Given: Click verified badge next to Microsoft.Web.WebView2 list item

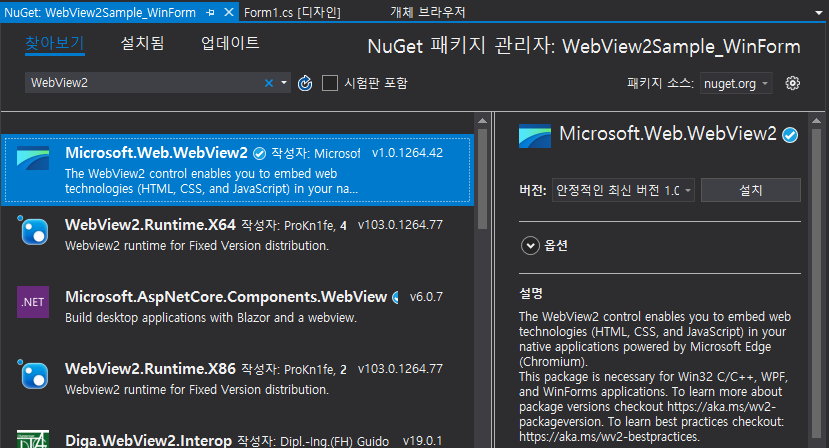Looking at the screenshot, I should coord(259,153).
